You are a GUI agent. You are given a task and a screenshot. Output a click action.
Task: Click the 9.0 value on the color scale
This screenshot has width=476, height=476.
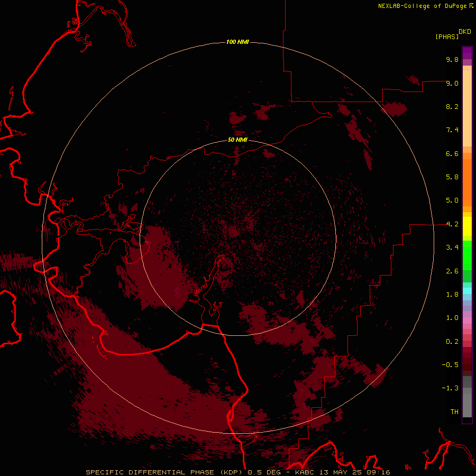coord(452,83)
